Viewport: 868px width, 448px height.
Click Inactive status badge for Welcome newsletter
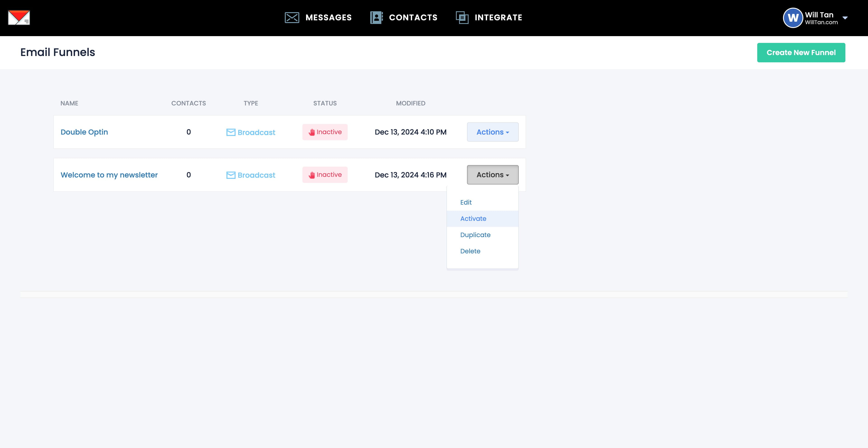click(x=325, y=175)
